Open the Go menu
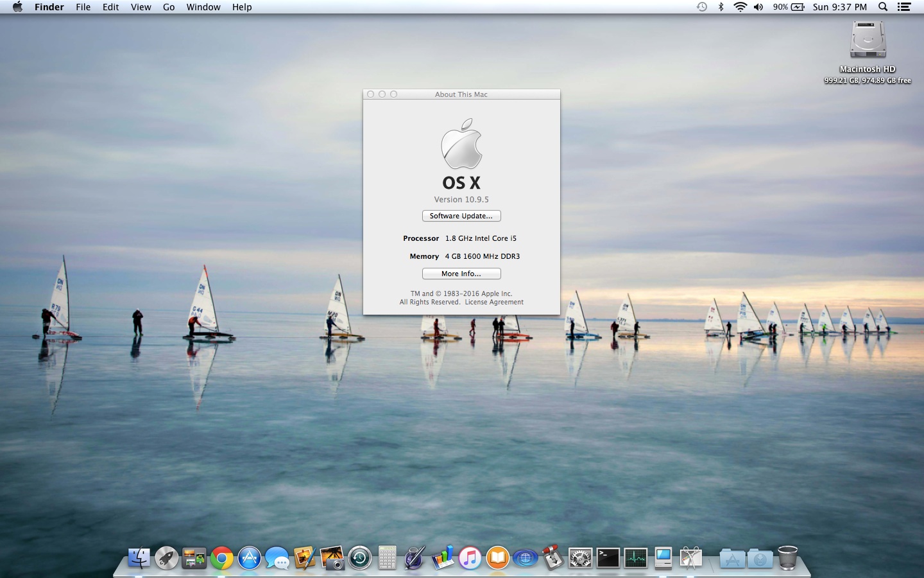Viewport: 924px width, 578px height. [x=169, y=7]
